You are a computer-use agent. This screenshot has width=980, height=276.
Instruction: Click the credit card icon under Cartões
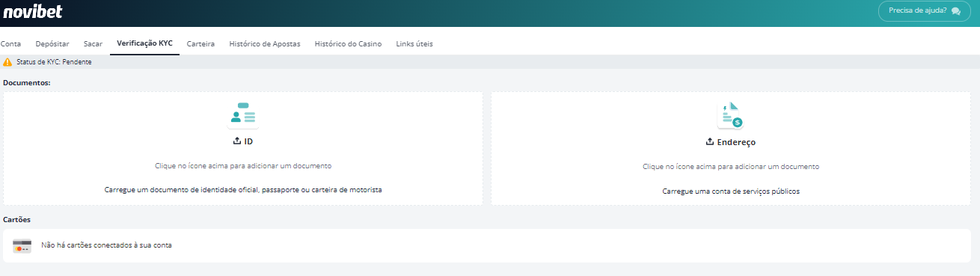pyautogui.click(x=22, y=246)
